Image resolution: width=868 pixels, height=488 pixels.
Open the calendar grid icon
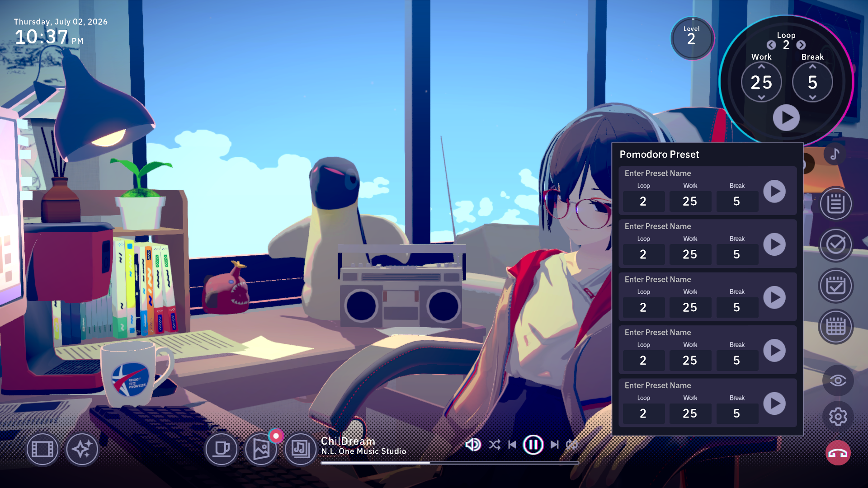click(836, 326)
